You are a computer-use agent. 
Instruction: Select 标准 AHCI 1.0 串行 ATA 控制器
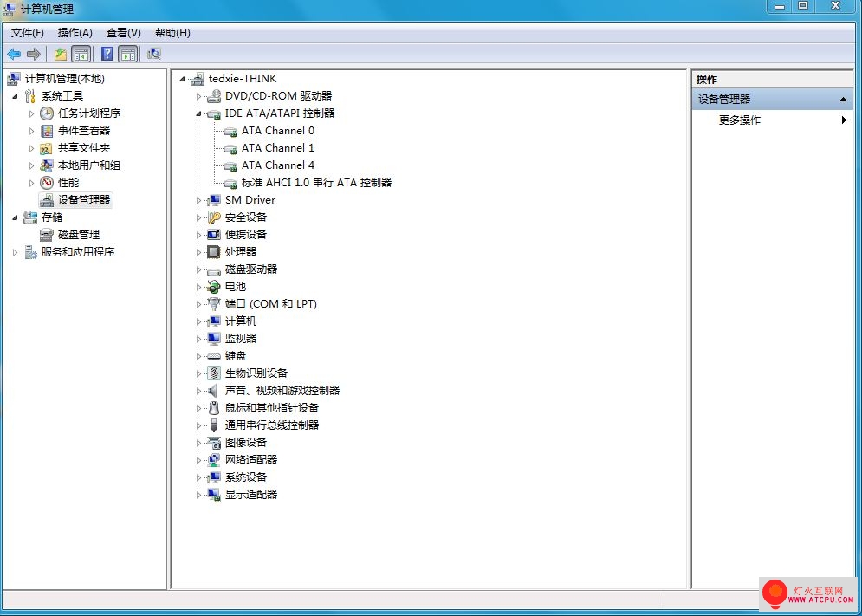coord(317,183)
